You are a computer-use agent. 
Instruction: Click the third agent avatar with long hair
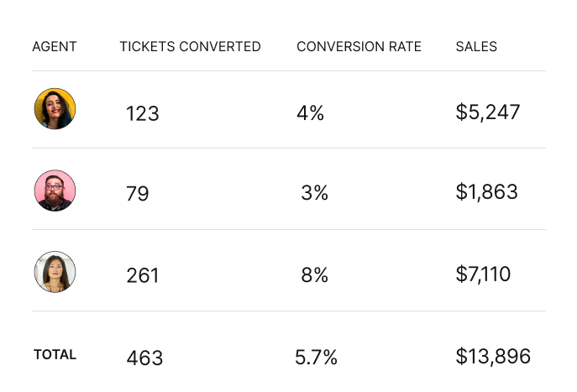tap(55, 272)
